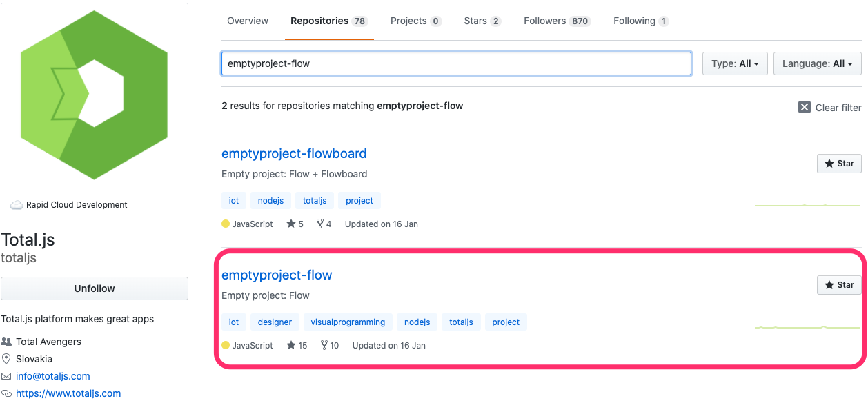This screenshot has height=401, width=868.
Task: Click the Total.js hexagon avatar image
Action: pyautogui.click(x=95, y=95)
